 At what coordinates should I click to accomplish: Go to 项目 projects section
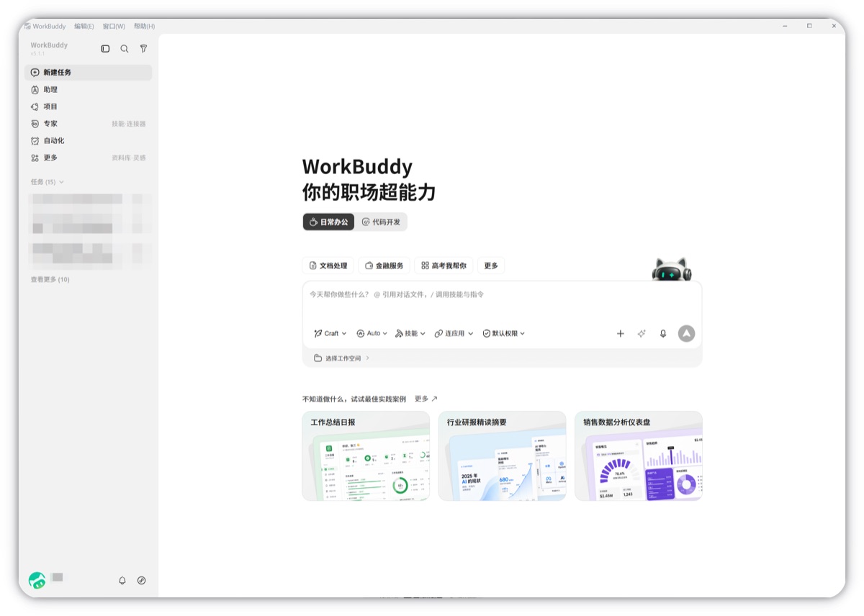pos(88,107)
